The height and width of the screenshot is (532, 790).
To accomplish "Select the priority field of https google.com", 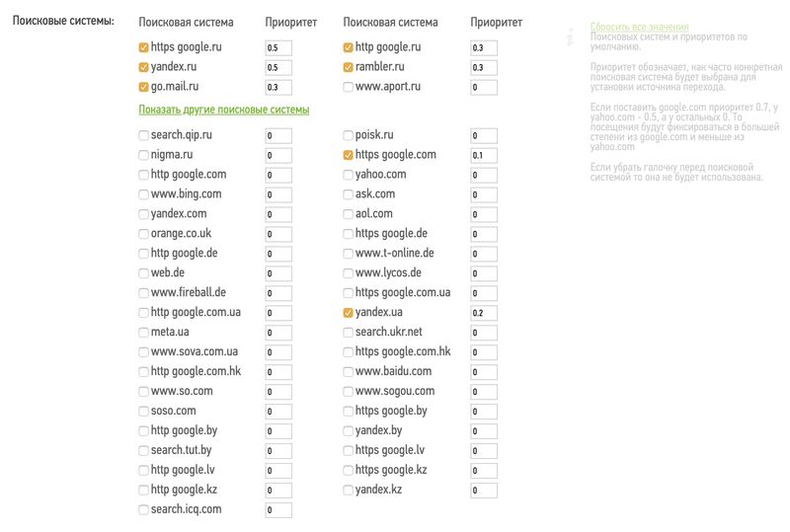I will tap(484, 155).
